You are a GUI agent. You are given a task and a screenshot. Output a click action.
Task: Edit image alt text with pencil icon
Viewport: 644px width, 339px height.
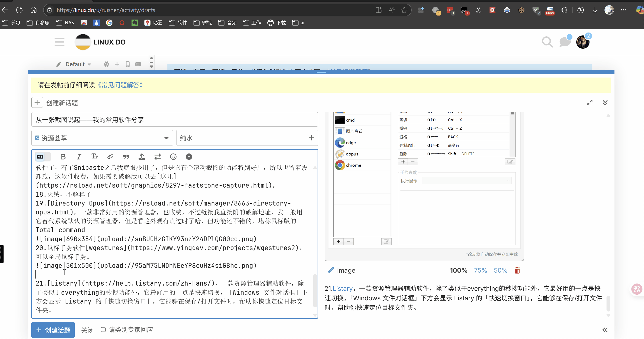(x=331, y=270)
